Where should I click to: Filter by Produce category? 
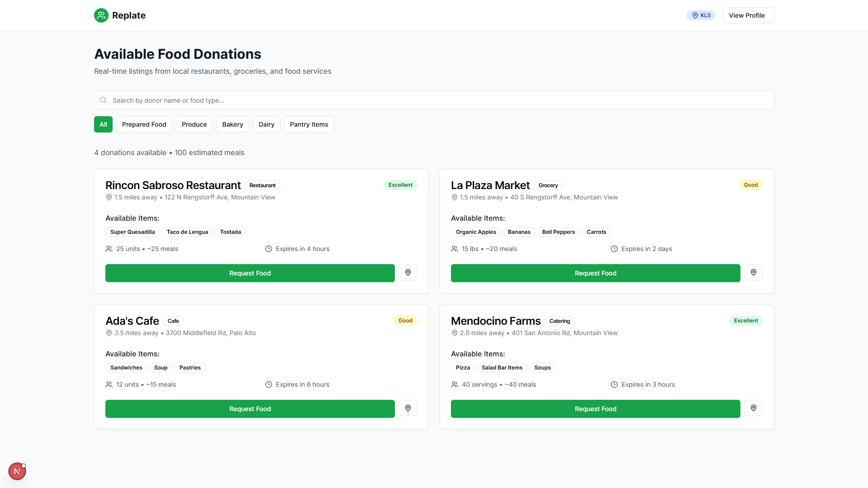(194, 124)
